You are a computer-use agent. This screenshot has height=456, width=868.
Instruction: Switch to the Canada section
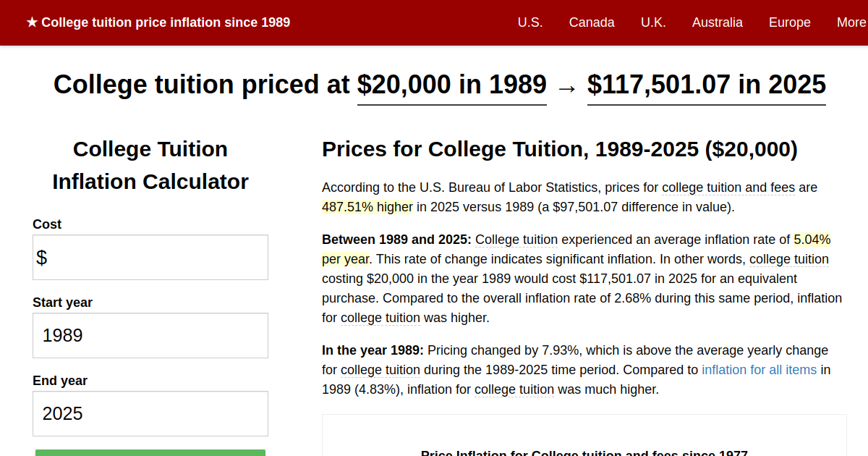pos(592,22)
